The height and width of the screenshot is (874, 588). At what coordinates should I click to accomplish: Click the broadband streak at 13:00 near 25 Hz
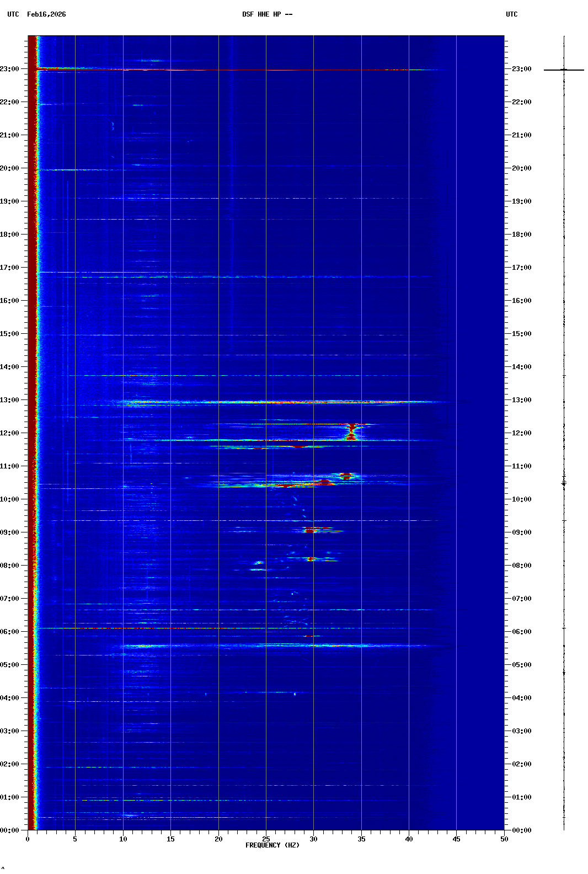[x=266, y=402]
